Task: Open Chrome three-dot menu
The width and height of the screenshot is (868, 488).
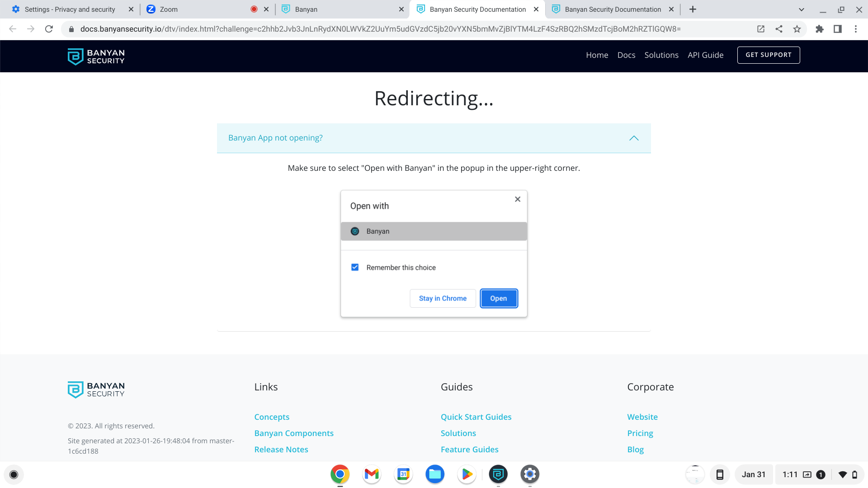Action: 855,29
